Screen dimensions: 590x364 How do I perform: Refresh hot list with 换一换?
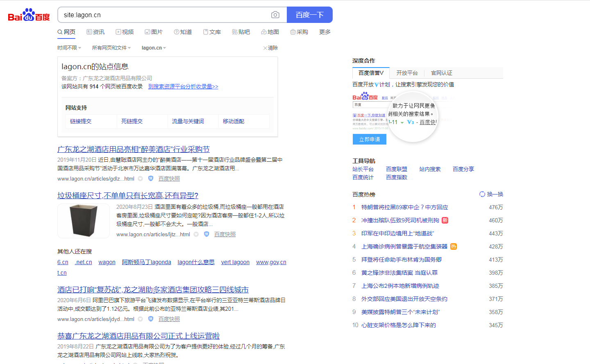491,194
